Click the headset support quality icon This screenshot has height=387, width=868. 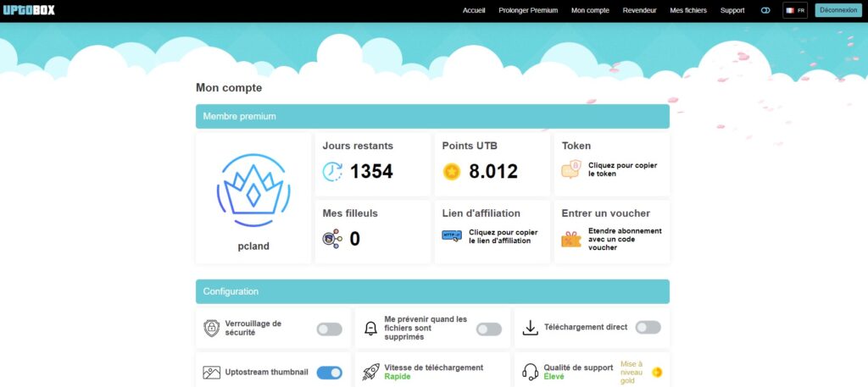coord(531,372)
